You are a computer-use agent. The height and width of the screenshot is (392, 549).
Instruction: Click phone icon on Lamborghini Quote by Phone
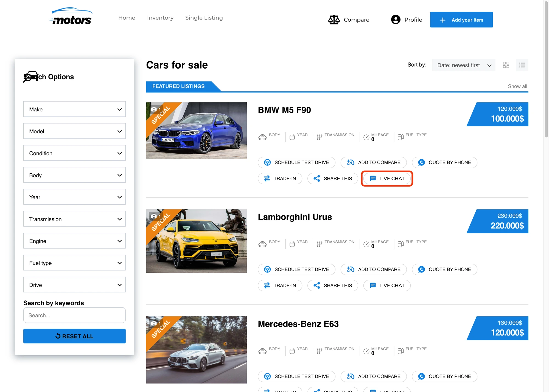tap(421, 269)
